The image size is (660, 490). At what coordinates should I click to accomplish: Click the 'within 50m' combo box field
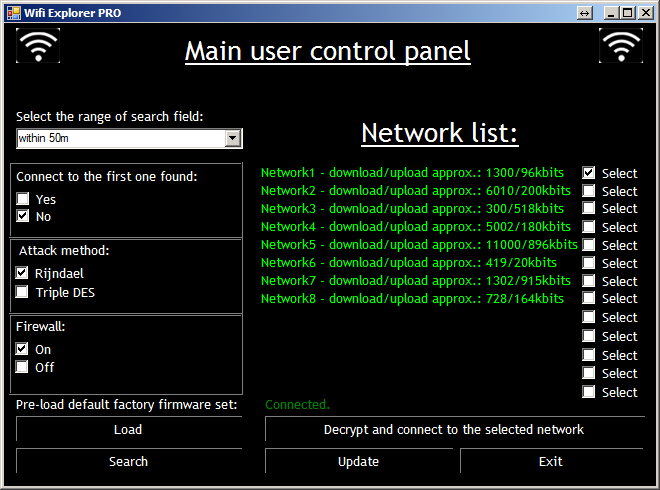(129, 138)
